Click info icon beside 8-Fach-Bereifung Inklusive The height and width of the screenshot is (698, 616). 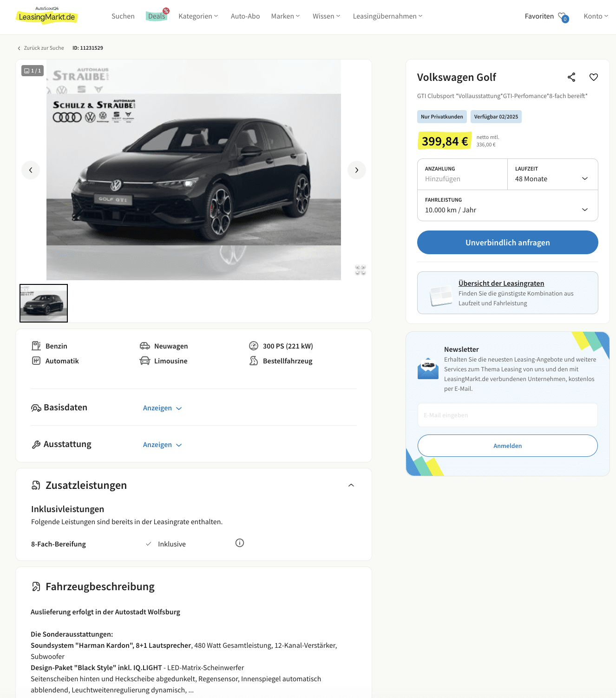240,543
